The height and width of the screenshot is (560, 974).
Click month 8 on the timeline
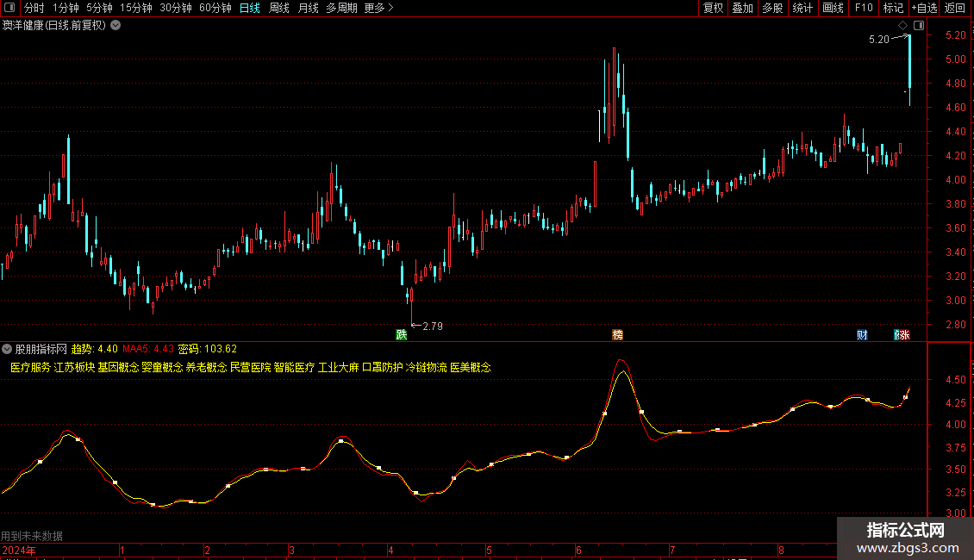[x=781, y=550]
